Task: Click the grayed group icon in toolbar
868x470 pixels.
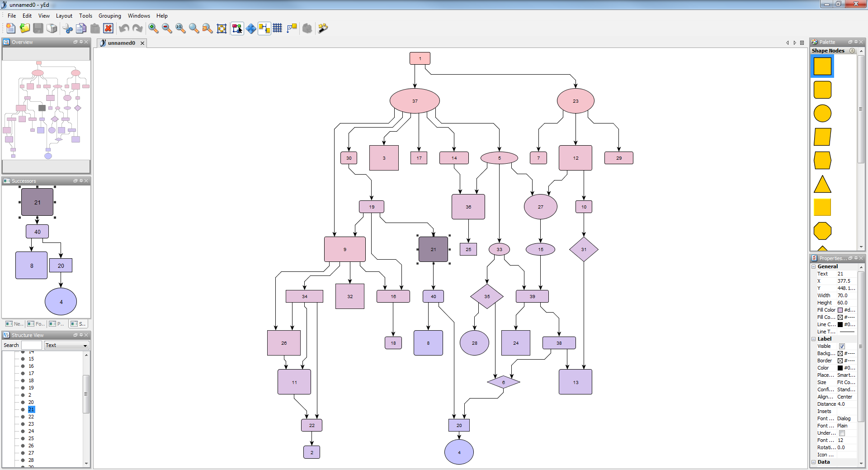Action: point(307,28)
